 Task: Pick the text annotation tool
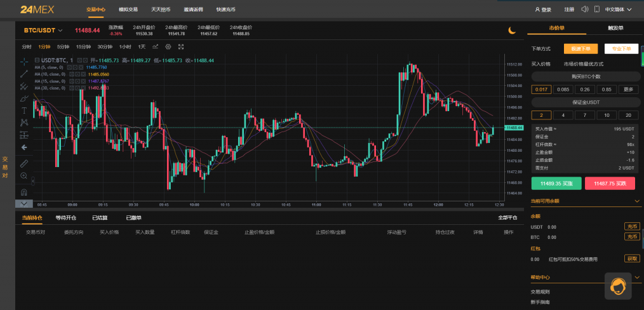pyautogui.click(x=23, y=111)
